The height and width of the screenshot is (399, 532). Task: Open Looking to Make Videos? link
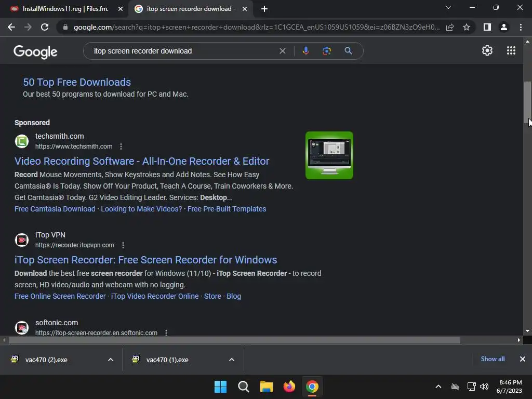[141, 209]
